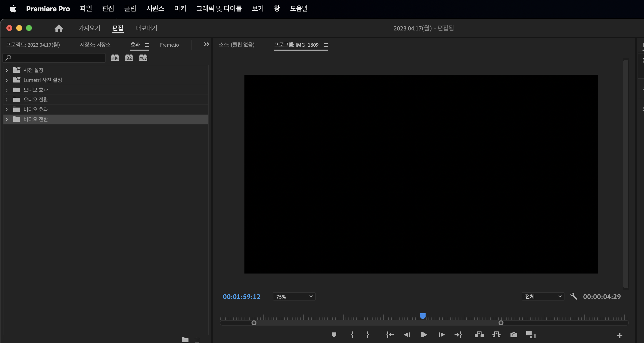Click the effects search input field

[x=54, y=58]
